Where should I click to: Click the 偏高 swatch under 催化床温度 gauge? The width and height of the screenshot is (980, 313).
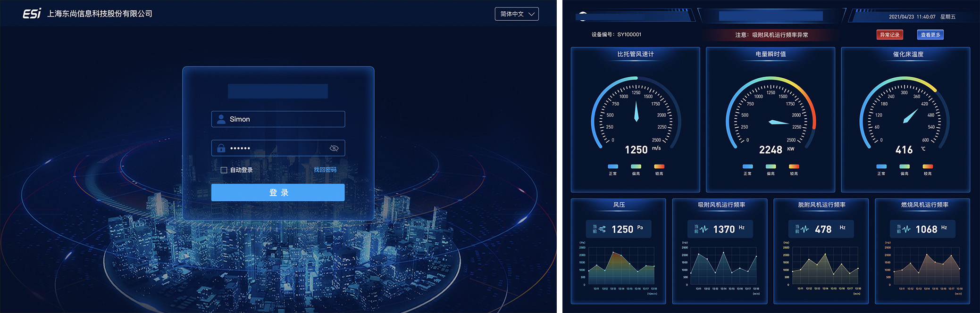click(x=905, y=166)
